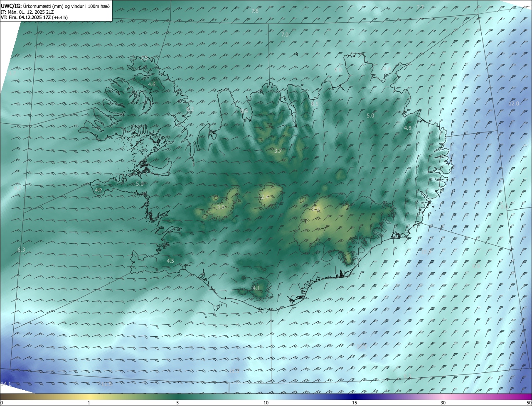Click the 4.5 value label
This screenshot has height=406, width=532.
[170, 261]
